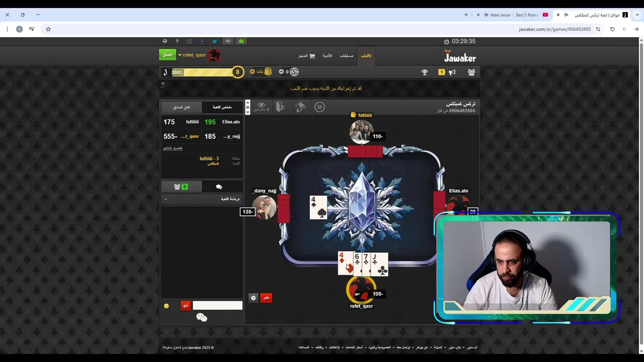Viewport: 644px width, 362px height.
Task: Click the leave table door icon
Action: pyautogui.click(x=281, y=107)
